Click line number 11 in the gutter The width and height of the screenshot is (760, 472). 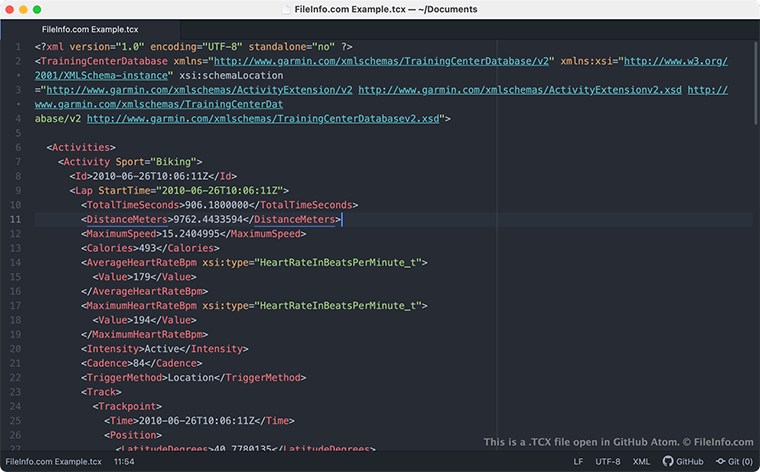pos(15,219)
